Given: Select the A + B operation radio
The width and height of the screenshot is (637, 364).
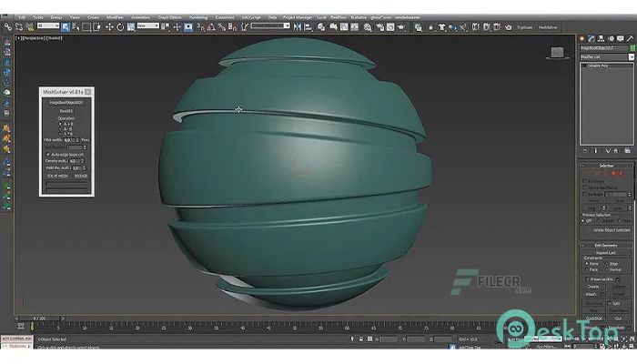Looking at the screenshot, I should coord(60,124).
